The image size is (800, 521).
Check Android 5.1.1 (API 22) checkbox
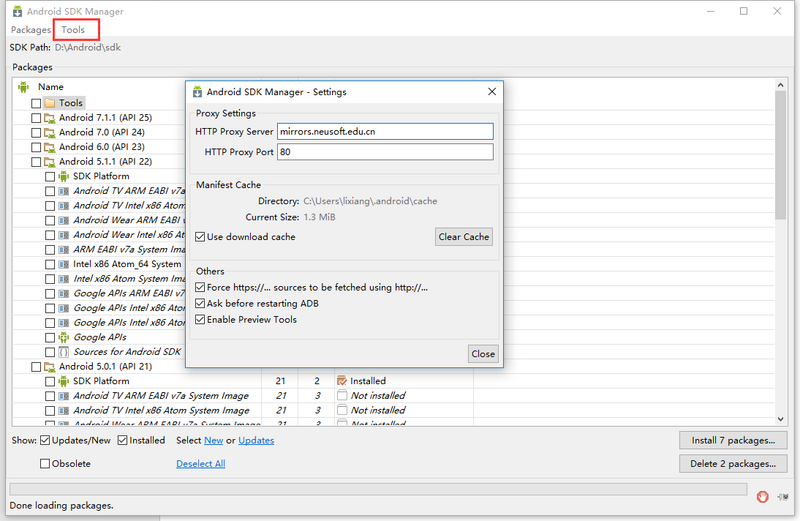(36, 162)
